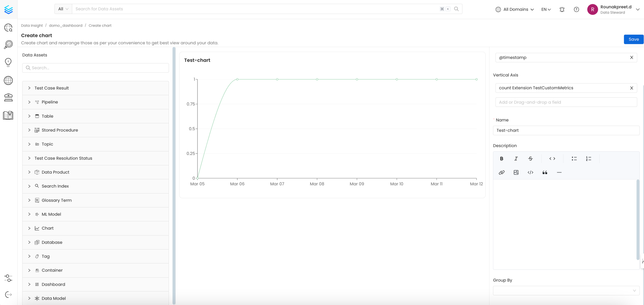Enable bulleted list in the Description editor
This screenshot has width=644, height=305.
(574, 158)
